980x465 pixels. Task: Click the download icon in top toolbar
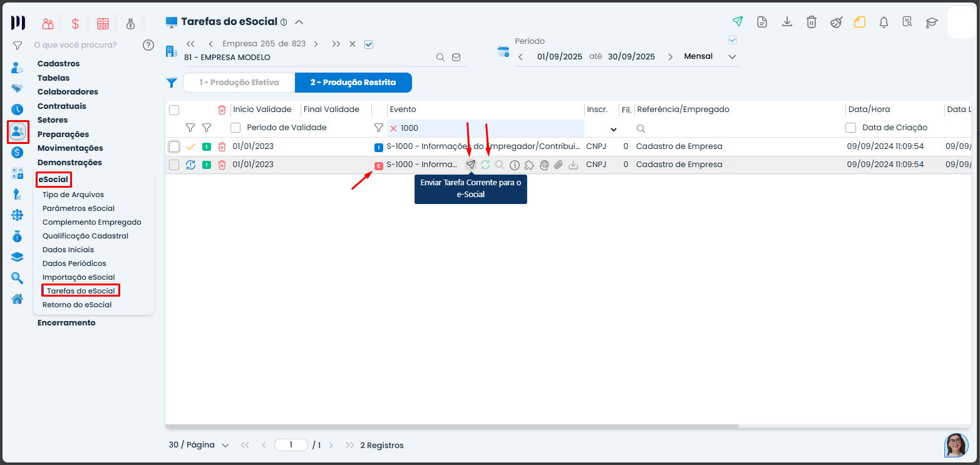tap(787, 22)
